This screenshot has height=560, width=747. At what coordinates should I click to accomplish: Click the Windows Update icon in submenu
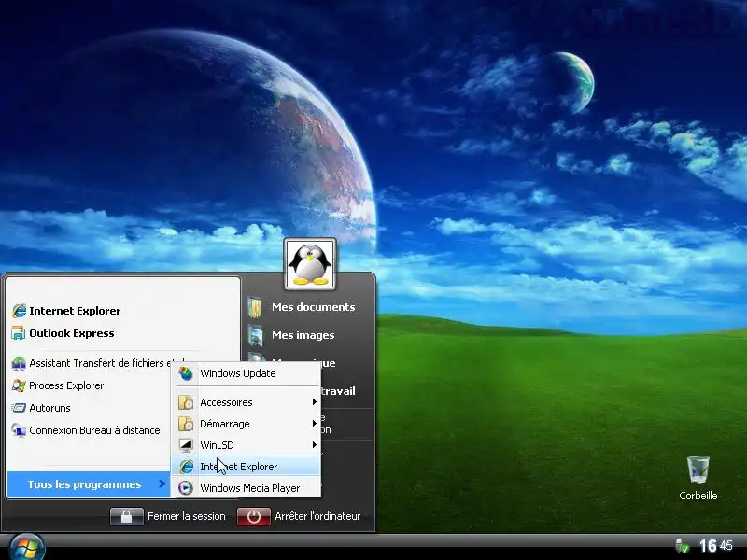[x=186, y=373]
